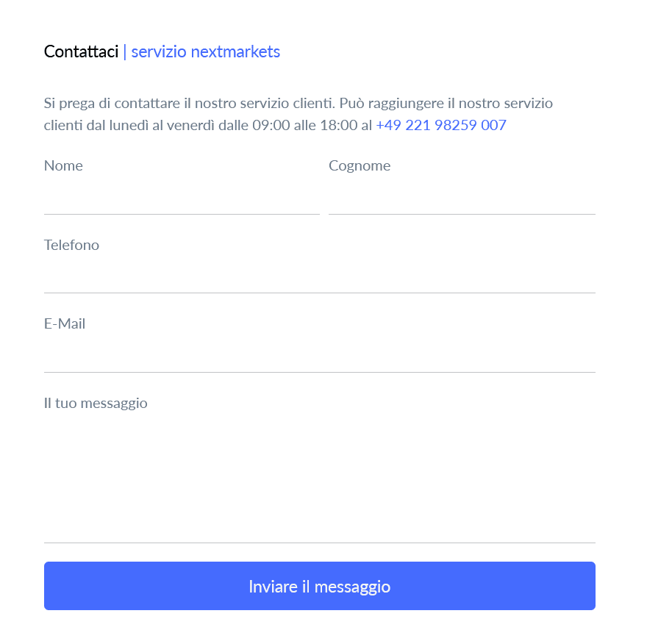Image resolution: width=672 pixels, height=630 pixels.
Task: Click the E-Mail input field
Action: 320,356
